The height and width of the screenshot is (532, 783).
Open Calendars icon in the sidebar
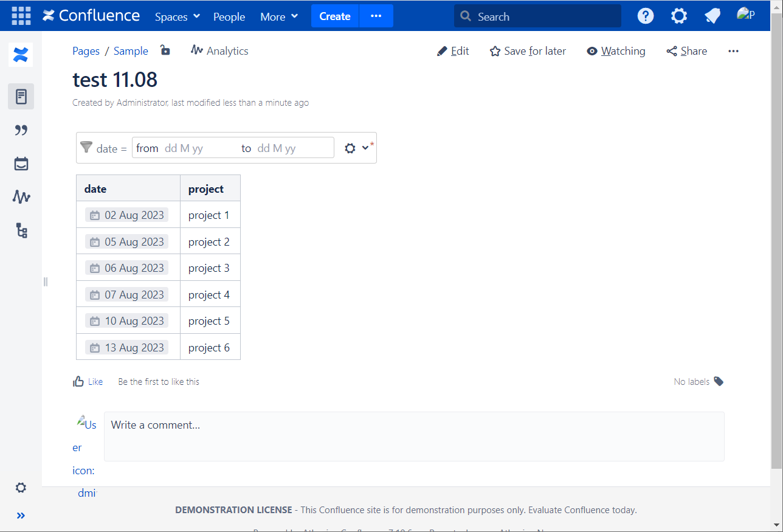(x=21, y=164)
